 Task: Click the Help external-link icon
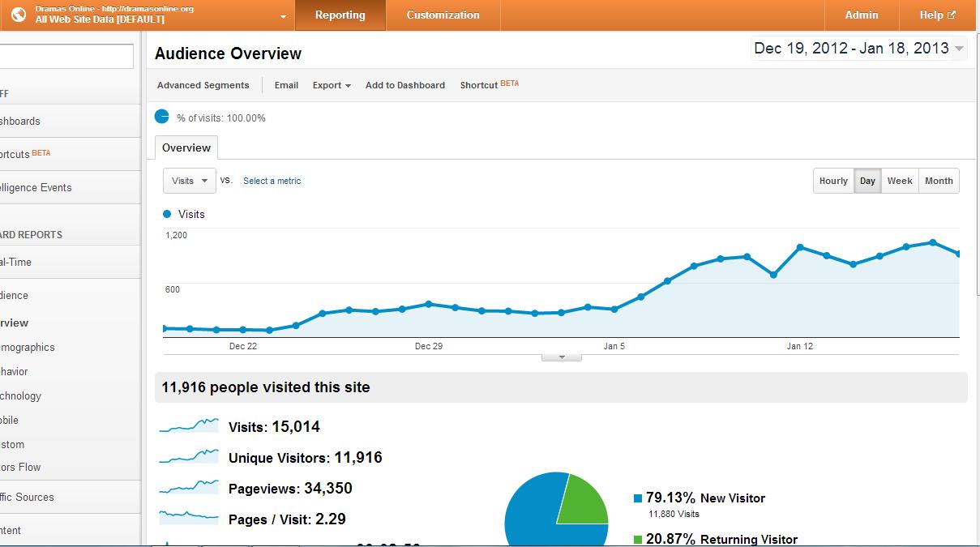952,15
